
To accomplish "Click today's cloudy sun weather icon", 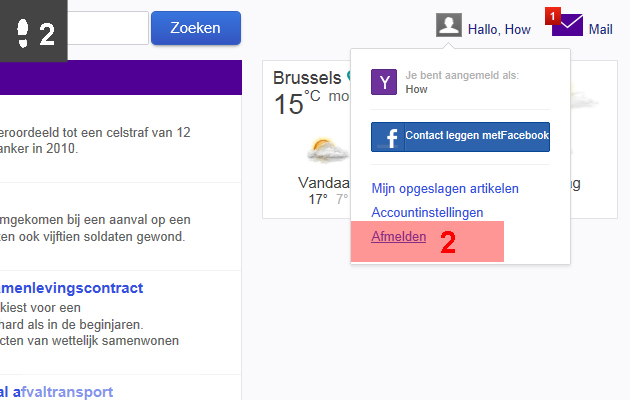I will 327,150.
